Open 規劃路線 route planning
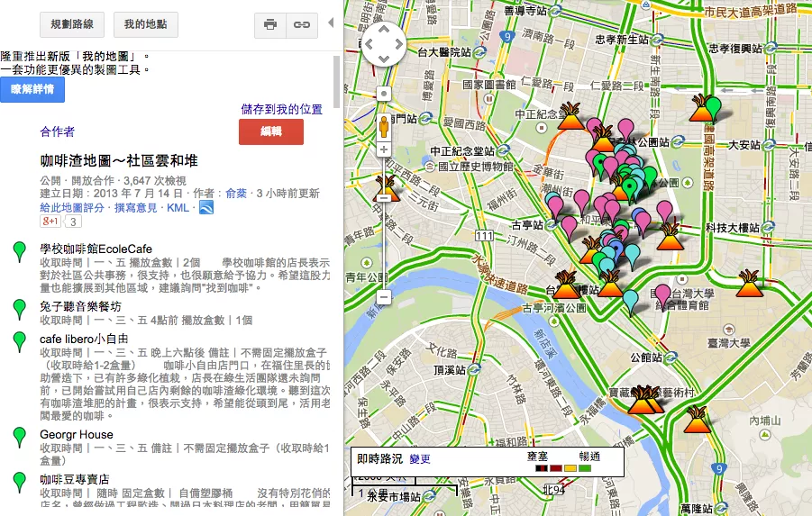 tap(72, 24)
